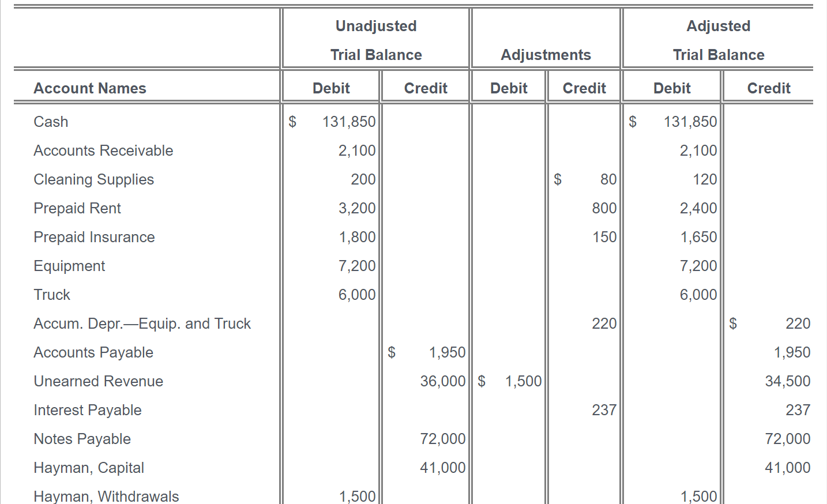The height and width of the screenshot is (504, 827).
Task: Select Cash adjusted debit value 131,850
Action: pos(690,122)
